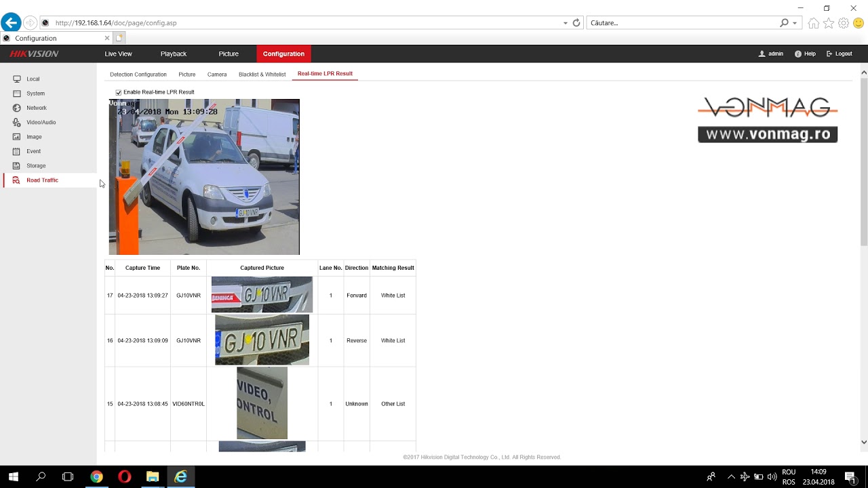Click the volume speaker tray icon
Image resolution: width=868 pixels, height=488 pixels.
point(772,477)
